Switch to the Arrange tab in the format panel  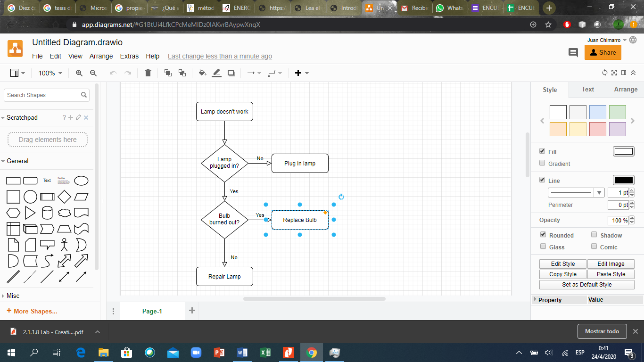[626, 90]
